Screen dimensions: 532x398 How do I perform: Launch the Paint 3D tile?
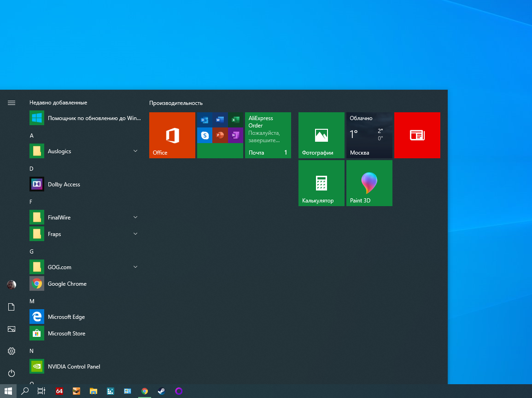click(369, 183)
